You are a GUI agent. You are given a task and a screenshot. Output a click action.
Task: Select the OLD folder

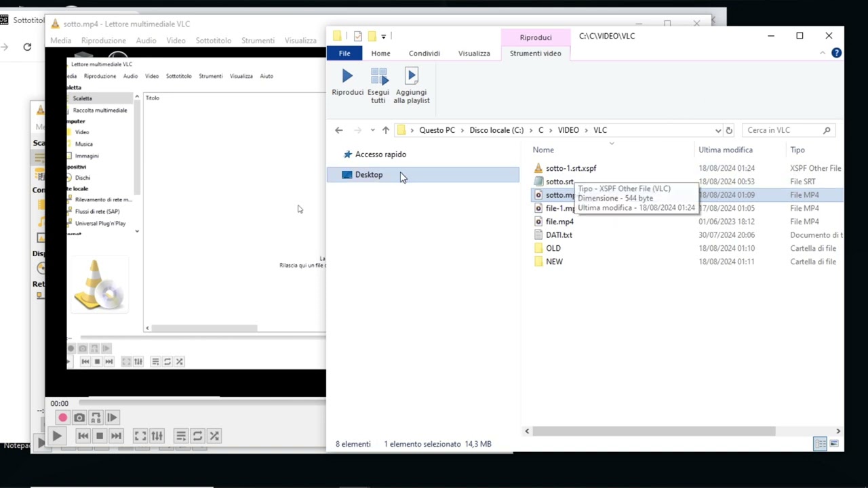coord(553,249)
